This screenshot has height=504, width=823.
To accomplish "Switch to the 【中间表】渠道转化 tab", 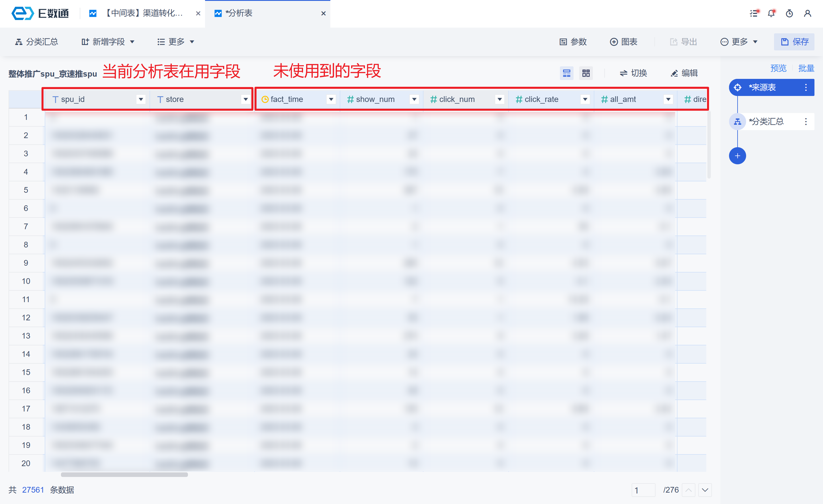I will (144, 13).
